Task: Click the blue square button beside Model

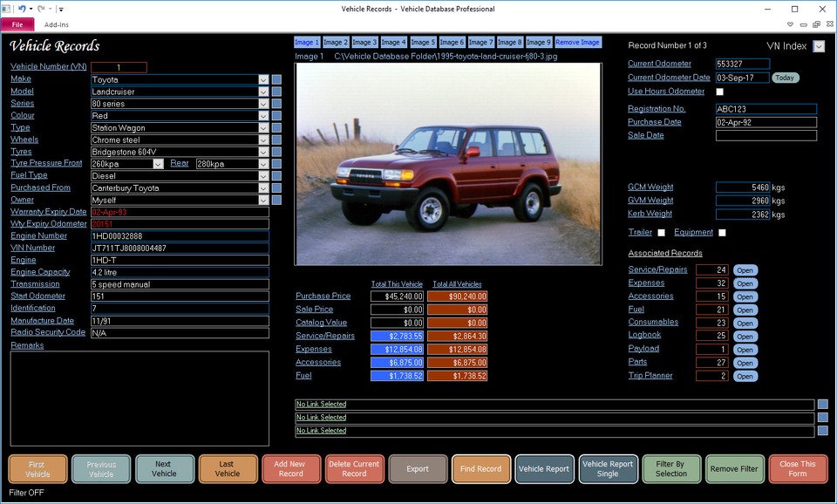Action: (x=276, y=92)
